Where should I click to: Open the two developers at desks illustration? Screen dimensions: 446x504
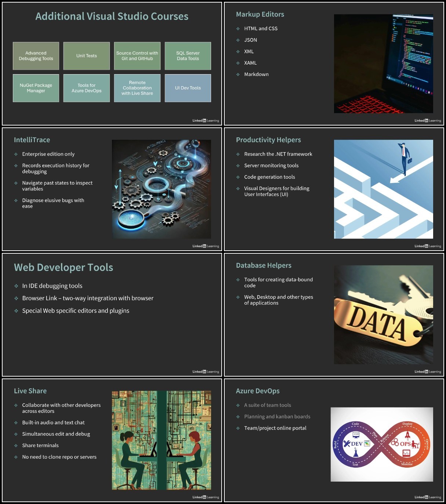[x=162, y=440]
